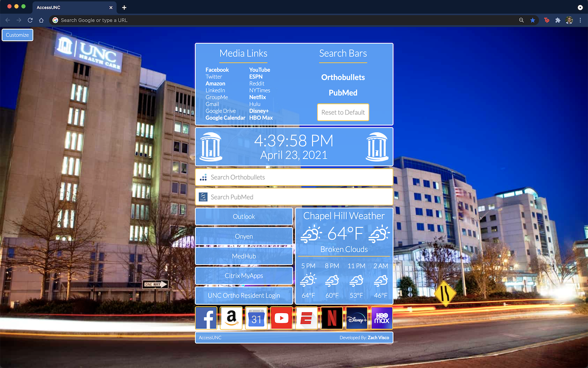Toggle YouTube in Media Links list

[x=260, y=70]
